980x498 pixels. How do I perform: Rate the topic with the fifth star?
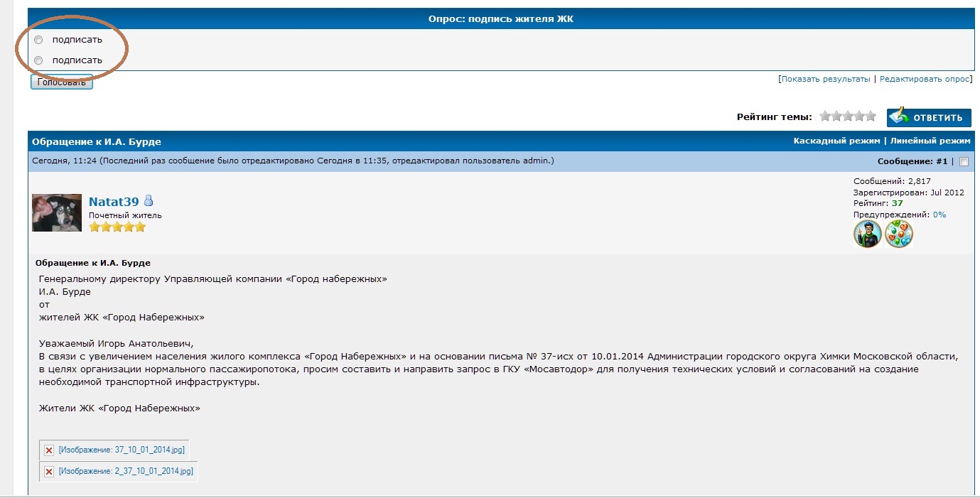tap(871, 117)
